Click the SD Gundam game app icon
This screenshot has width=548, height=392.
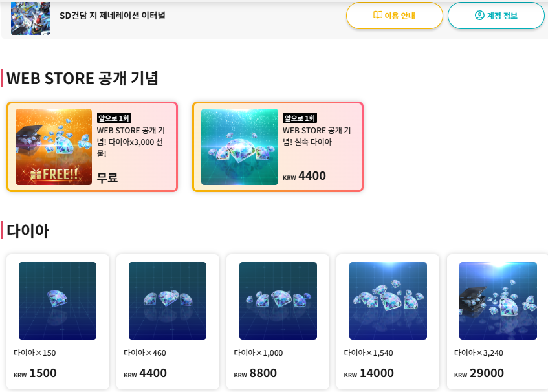[30, 17]
